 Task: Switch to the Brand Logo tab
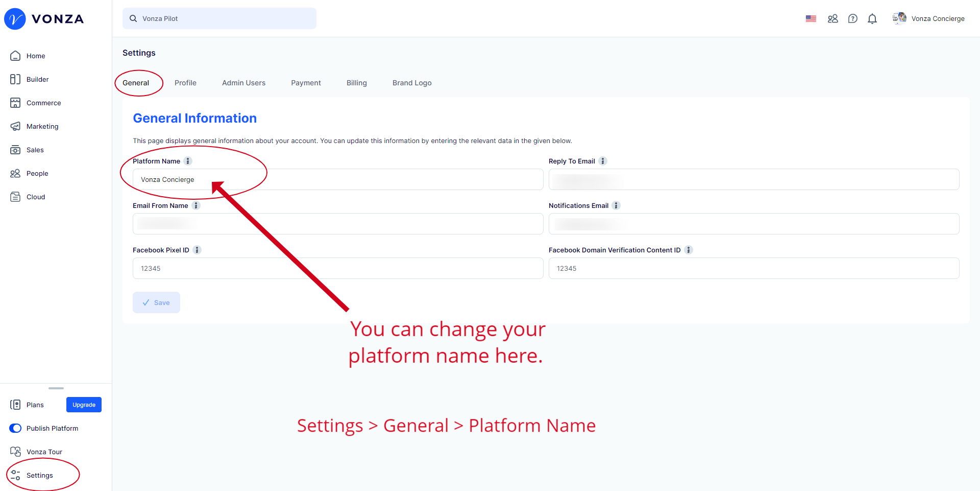[412, 83]
